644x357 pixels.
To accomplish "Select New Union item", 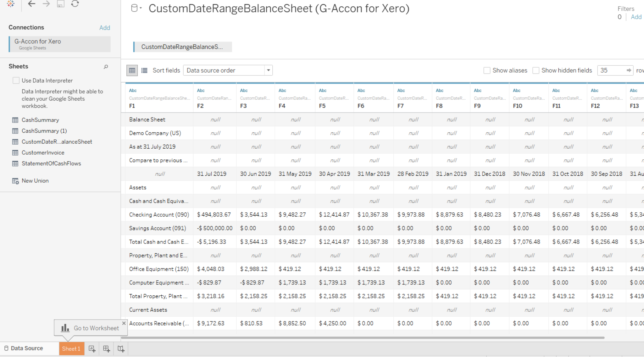I will point(35,181).
